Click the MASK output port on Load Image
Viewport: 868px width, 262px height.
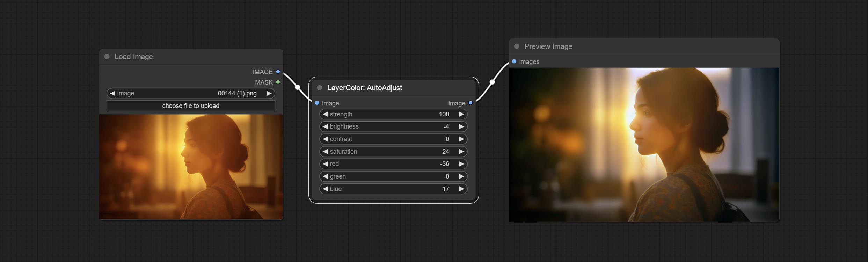point(278,82)
